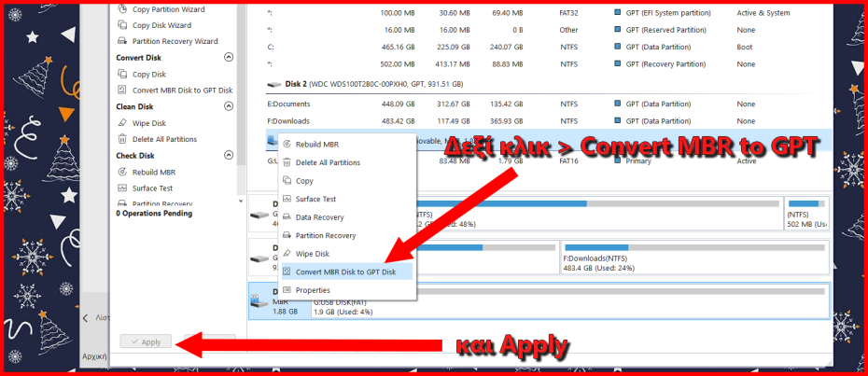The height and width of the screenshot is (376, 868).
Task: Select Copy in the context menu
Action: click(x=347, y=181)
